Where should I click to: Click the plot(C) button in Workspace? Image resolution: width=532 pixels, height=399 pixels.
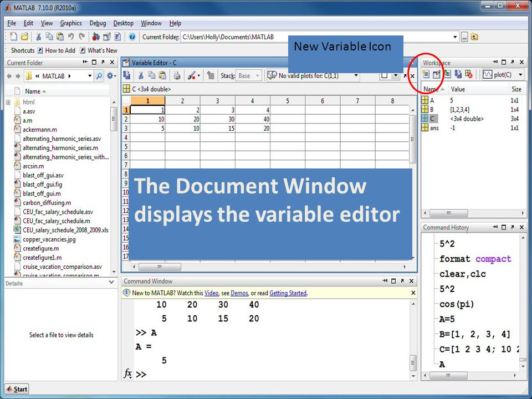498,74
